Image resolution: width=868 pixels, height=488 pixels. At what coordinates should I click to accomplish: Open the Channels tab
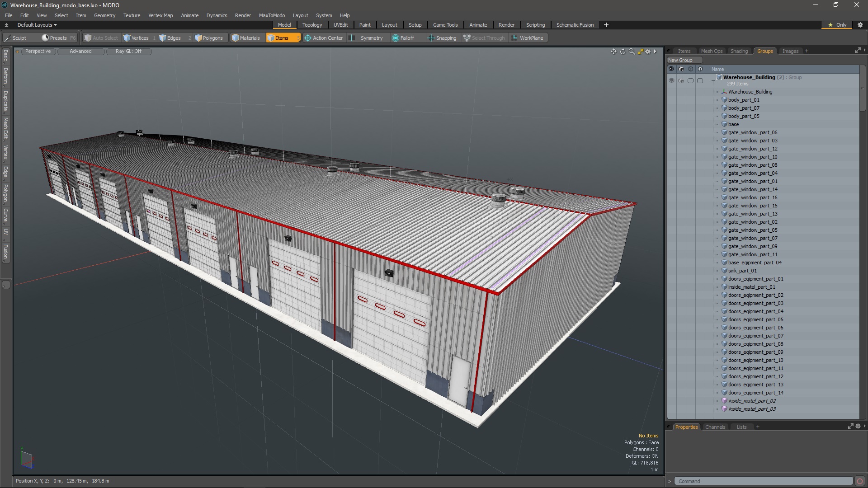(x=715, y=427)
